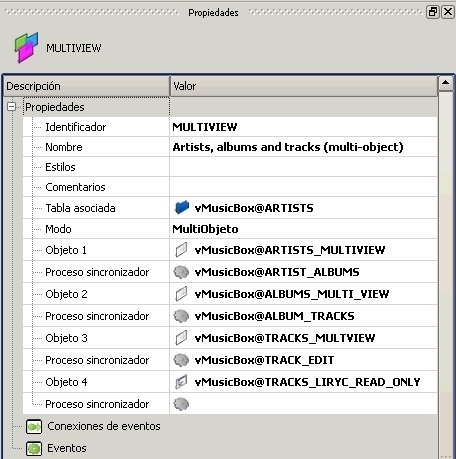The height and width of the screenshot is (459, 456).
Task: Click gear icon beside ALBUM_TRACKS process
Action: (181, 316)
